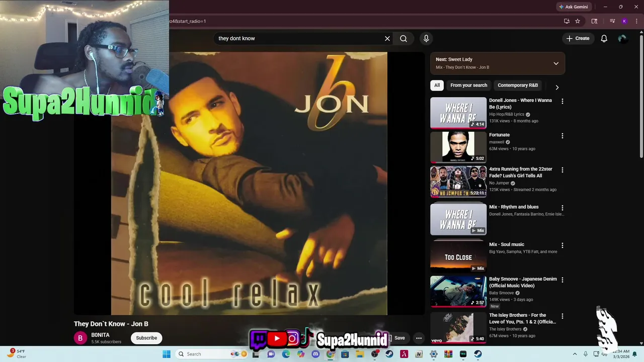Open BONITA channel avatar

pos(80,338)
